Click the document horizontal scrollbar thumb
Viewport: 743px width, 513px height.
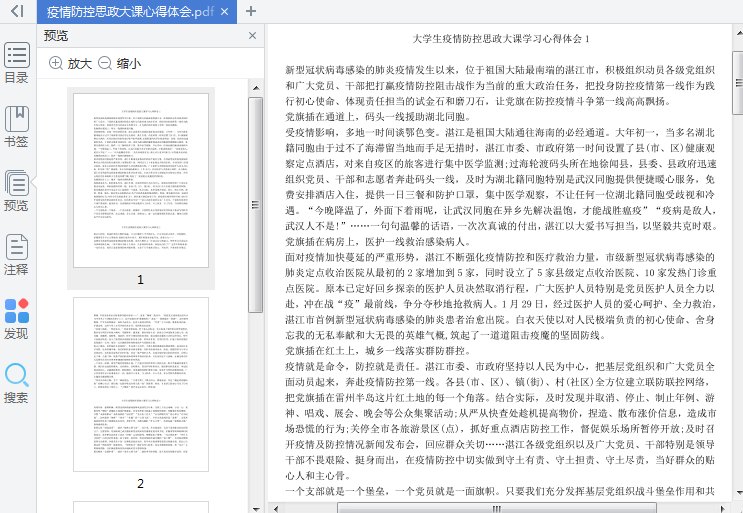tap(497, 508)
